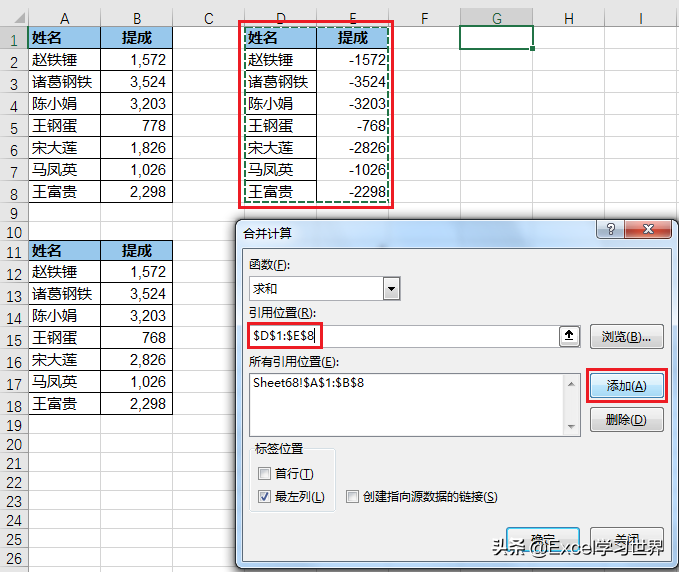The width and height of the screenshot is (679, 572).
Task: Enable the 首行 checkbox
Action: tap(264, 473)
